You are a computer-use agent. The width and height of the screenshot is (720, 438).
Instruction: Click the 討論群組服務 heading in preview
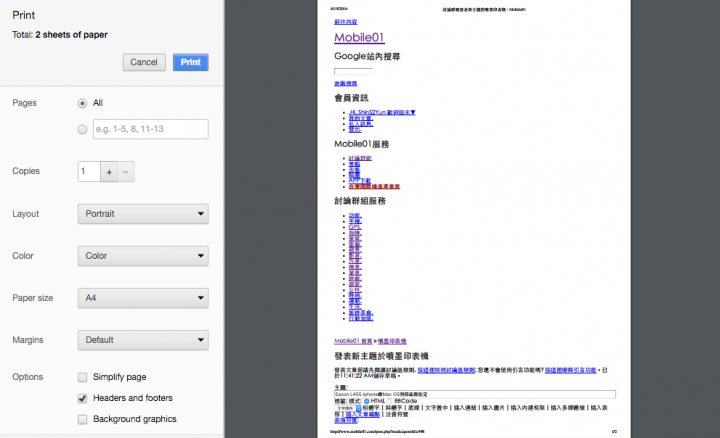coord(360,201)
